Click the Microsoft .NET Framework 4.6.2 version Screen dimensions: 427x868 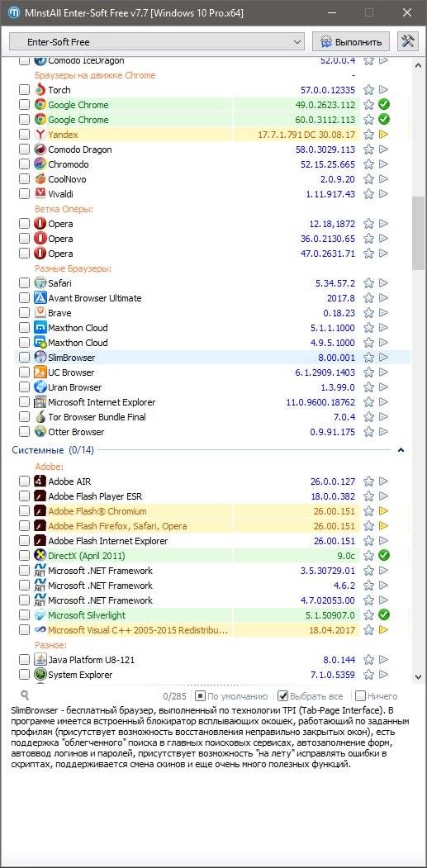click(x=343, y=586)
